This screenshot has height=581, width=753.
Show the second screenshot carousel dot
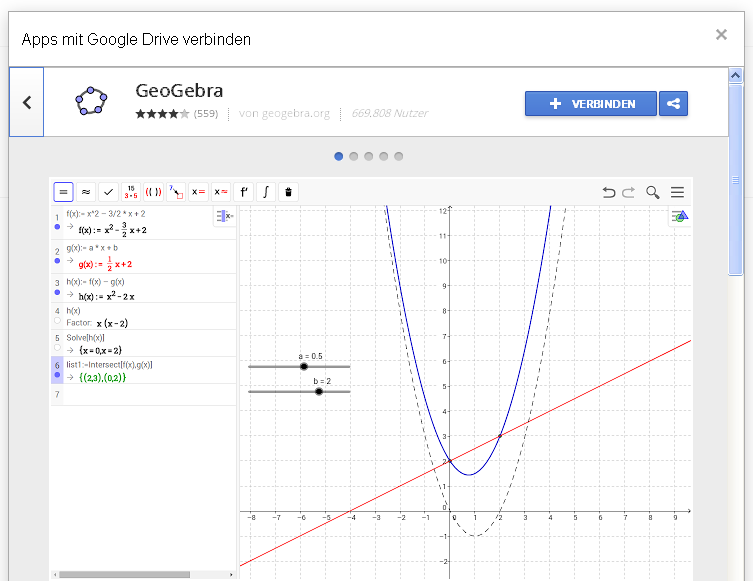(353, 156)
